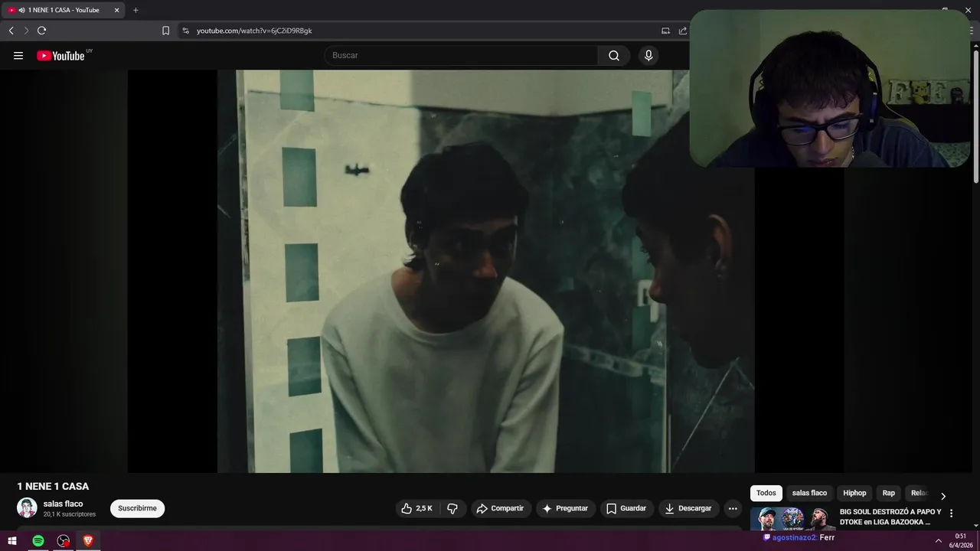980x551 pixels.
Task: Open options menu for BIG SOUL video
Action: coord(952,514)
